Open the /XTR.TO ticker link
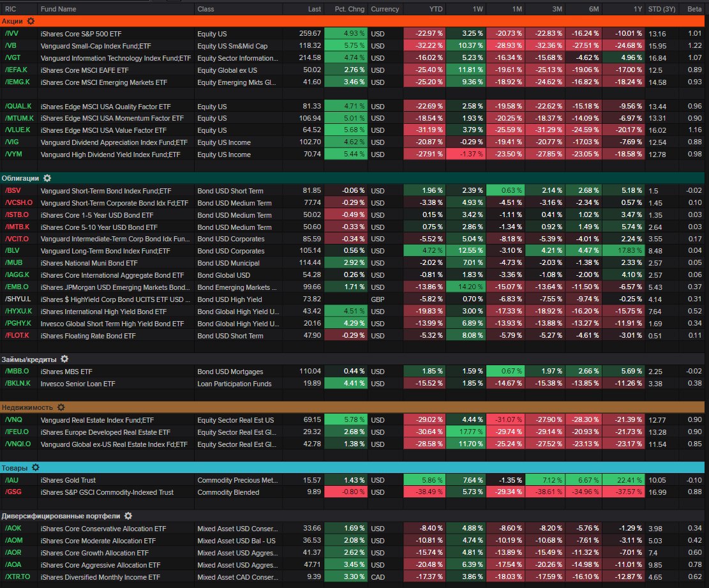 point(17,577)
